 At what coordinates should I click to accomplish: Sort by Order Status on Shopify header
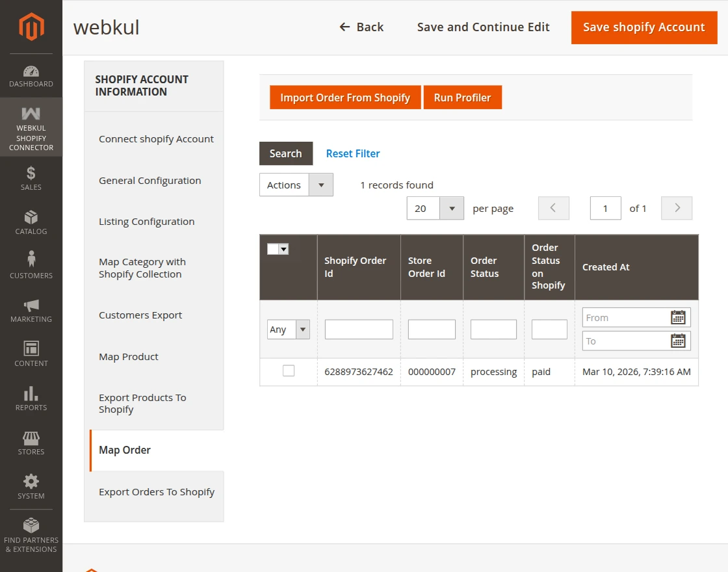(549, 267)
